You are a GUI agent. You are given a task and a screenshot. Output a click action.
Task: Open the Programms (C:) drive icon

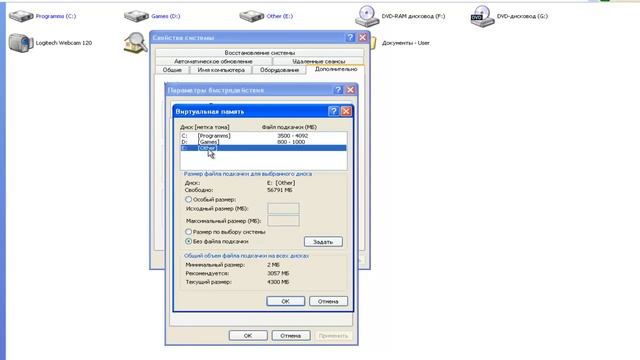pyautogui.click(x=21, y=16)
